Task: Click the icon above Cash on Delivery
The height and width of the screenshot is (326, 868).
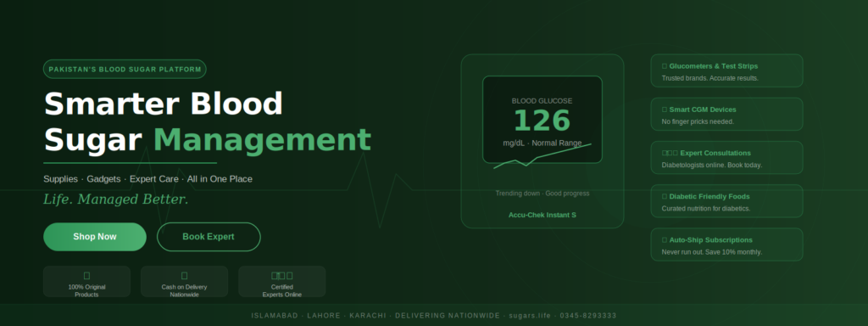Action: pyautogui.click(x=184, y=276)
